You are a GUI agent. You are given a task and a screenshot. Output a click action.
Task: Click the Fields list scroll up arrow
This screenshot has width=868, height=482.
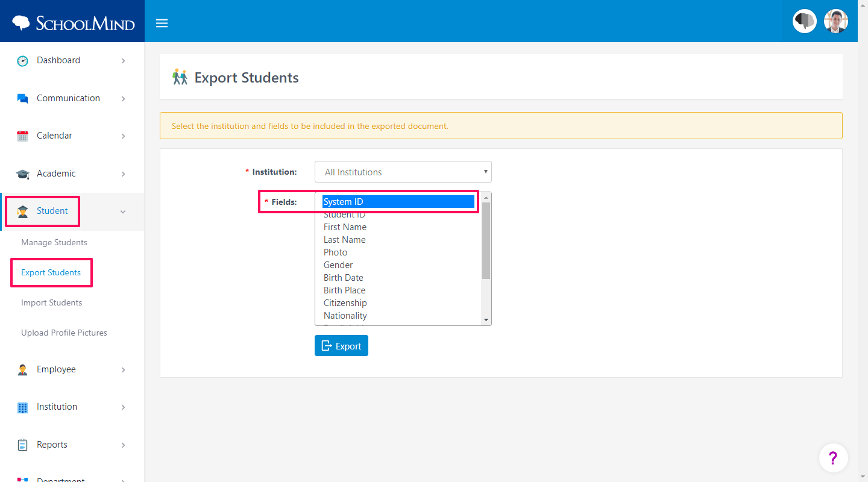pyautogui.click(x=486, y=198)
